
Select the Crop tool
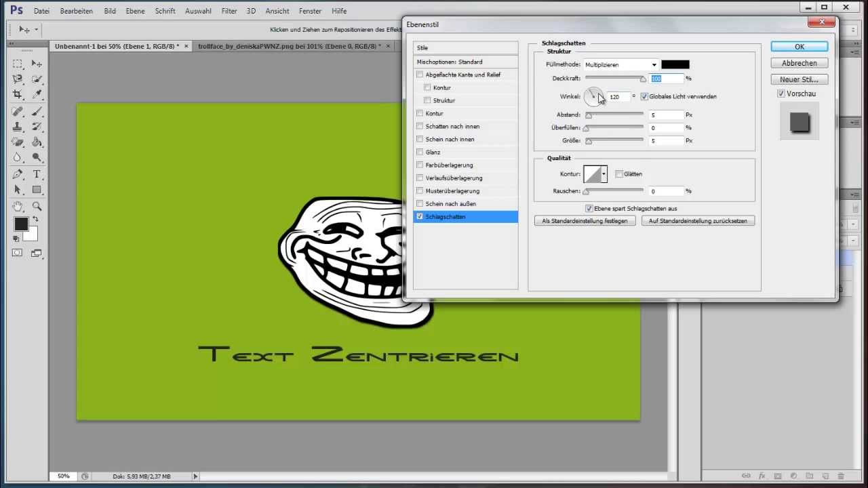click(18, 95)
